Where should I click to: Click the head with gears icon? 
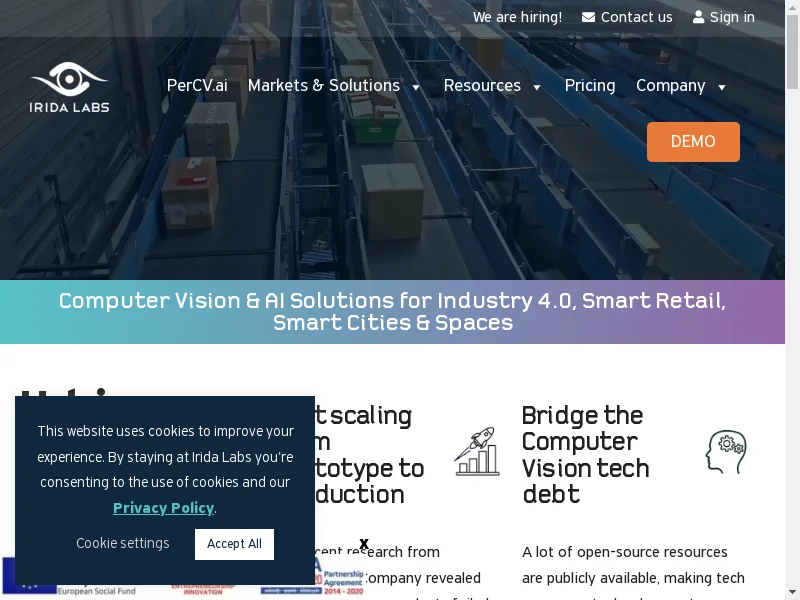[726, 452]
